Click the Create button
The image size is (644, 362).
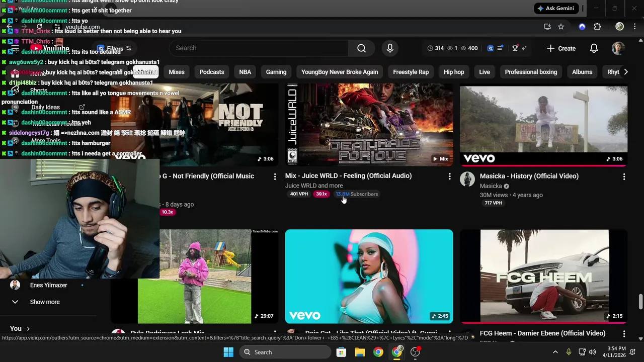[x=561, y=48]
